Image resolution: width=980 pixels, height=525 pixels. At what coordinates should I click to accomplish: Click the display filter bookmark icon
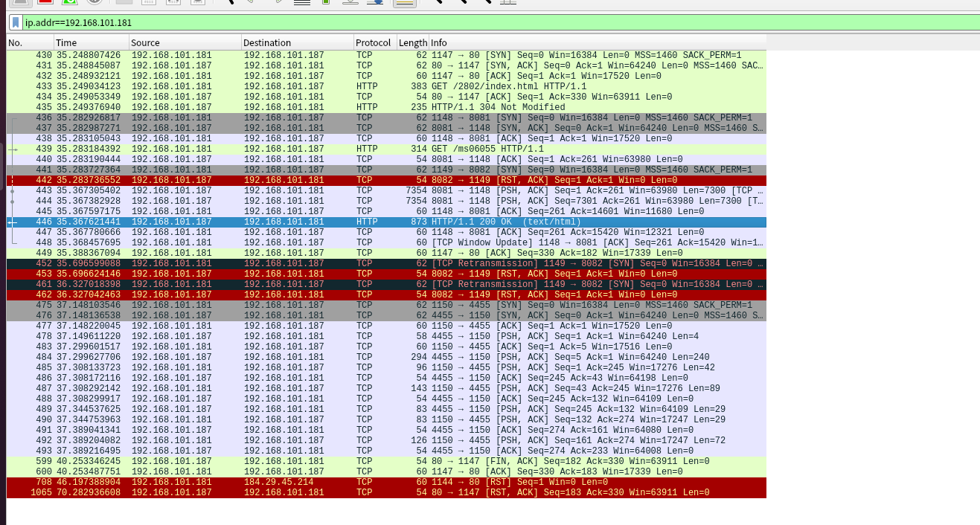[x=16, y=22]
